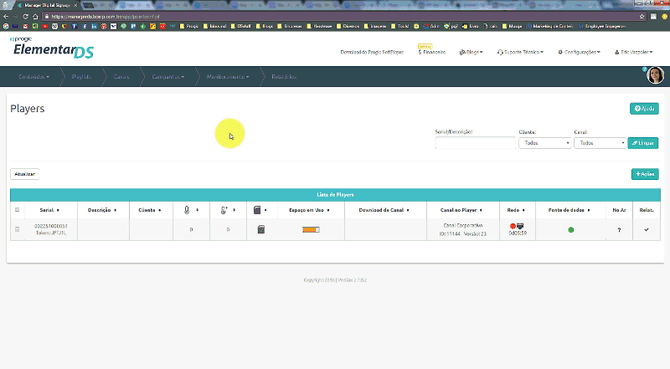Click the orange space usage bar
Image resolution: width=670 pixels, height=369 pixels.
(311, 230)
